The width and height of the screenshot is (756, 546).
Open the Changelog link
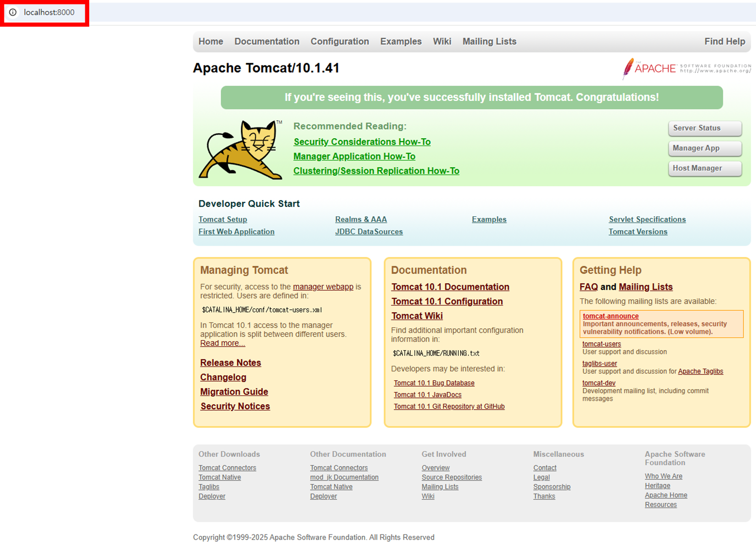[223, 377]
